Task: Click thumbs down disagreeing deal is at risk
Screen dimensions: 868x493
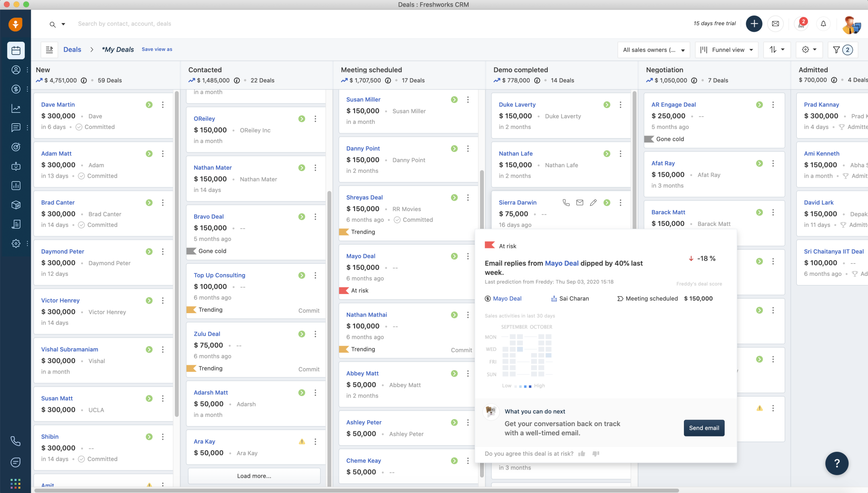Action: (x=595, y=453)
